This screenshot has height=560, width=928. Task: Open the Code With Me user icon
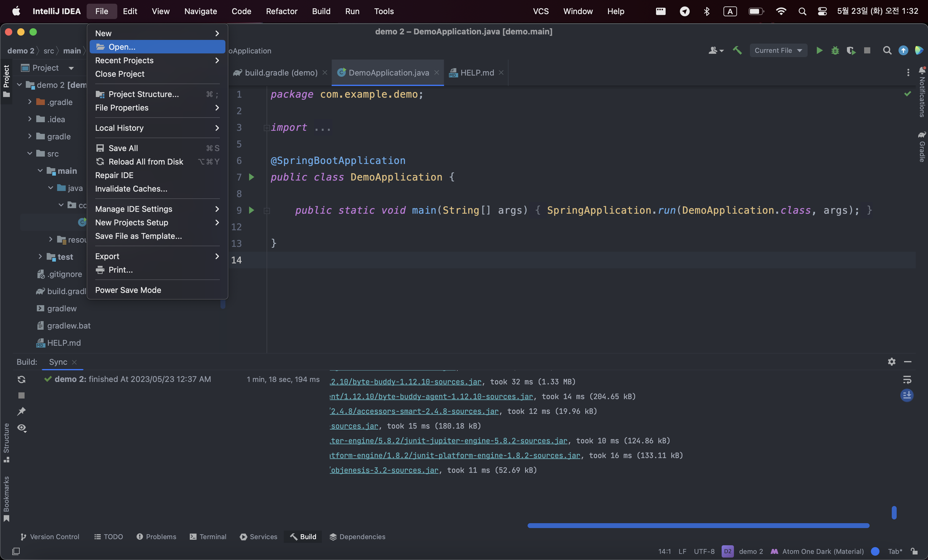coord(715,50)
